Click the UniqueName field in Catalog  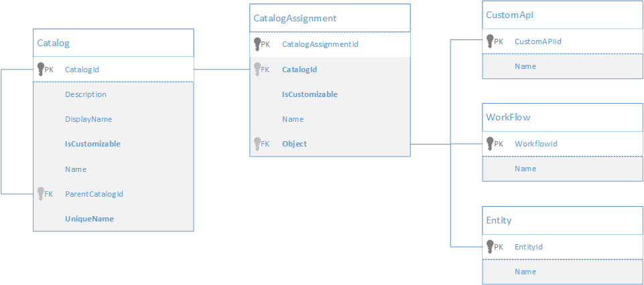(89, 219)
